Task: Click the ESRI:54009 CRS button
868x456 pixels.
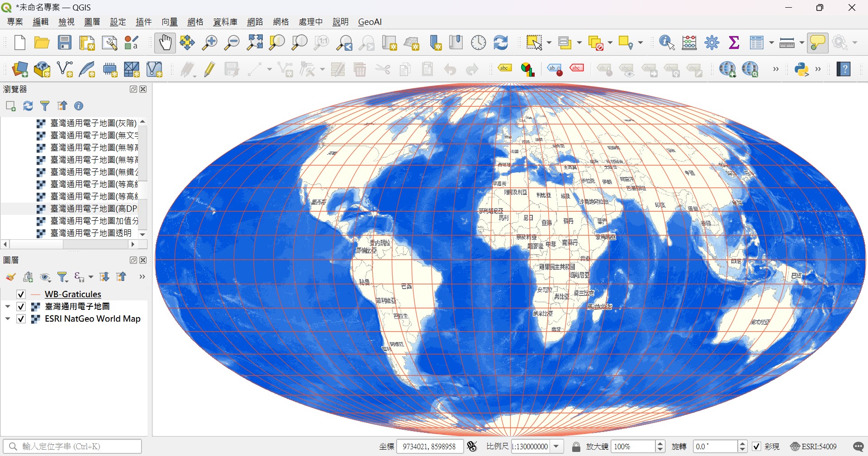Action: pos(813,446)
